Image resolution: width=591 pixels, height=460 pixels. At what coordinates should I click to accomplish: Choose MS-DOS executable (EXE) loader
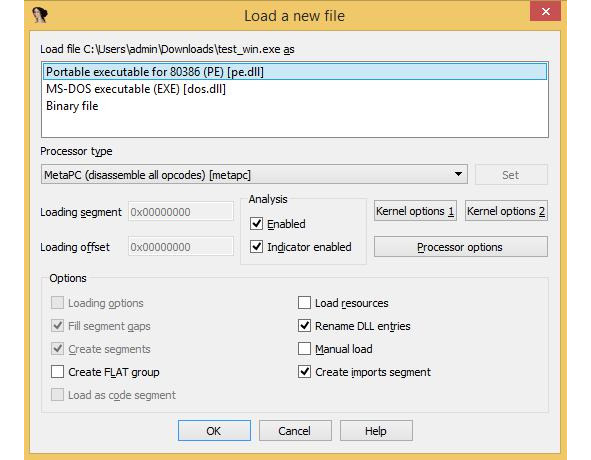(136, 89)
